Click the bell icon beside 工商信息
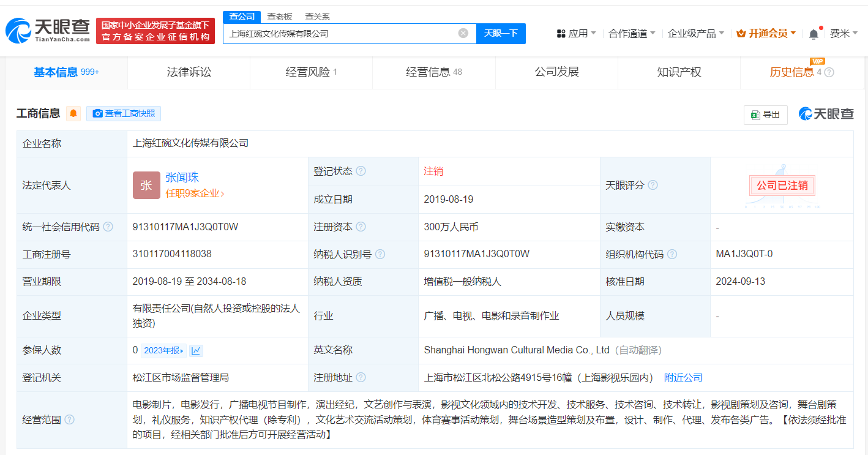Image resolution: width=868 pixels, height=455 pixels. pos(73,114)
